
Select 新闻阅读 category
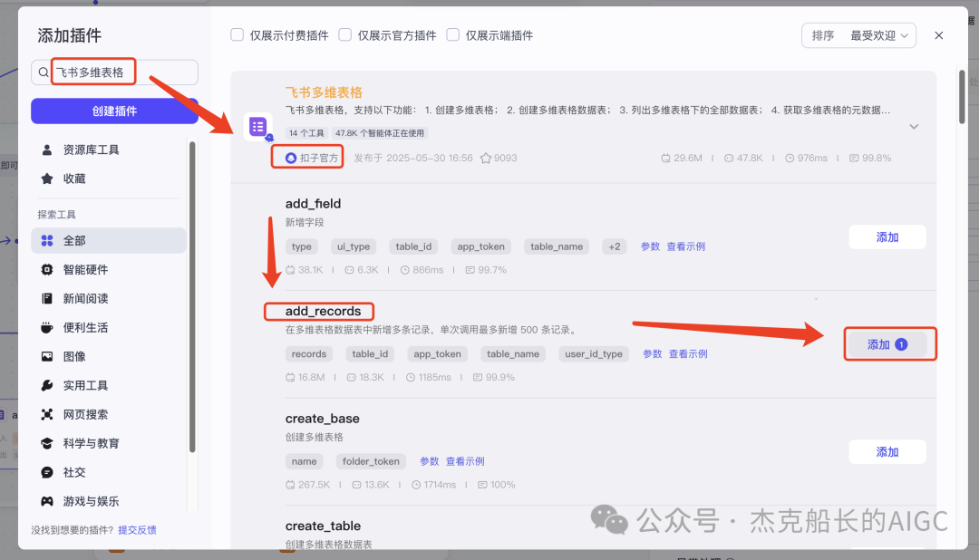tap(109, 298)
